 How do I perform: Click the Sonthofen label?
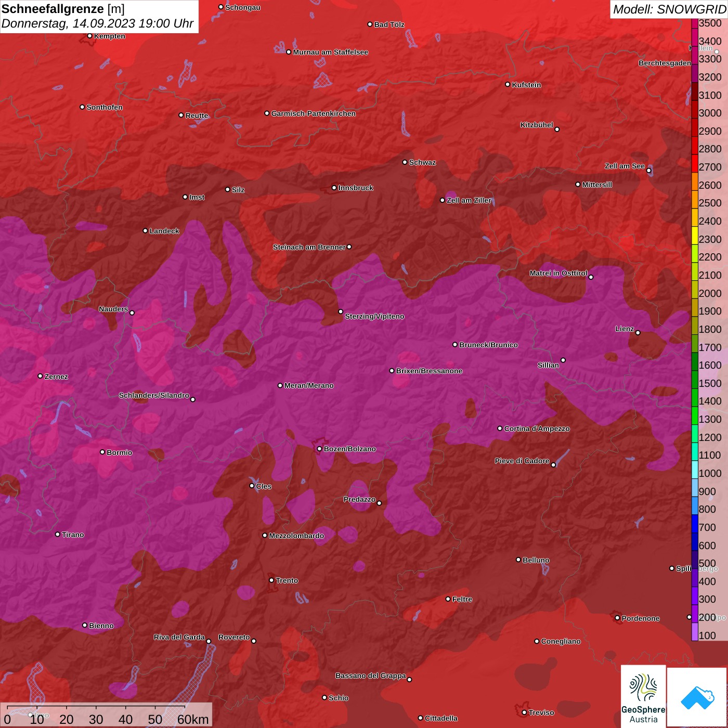click(105, 107)
